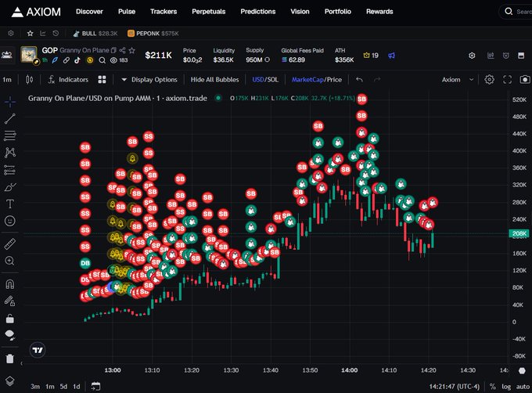Enter fullscreen chart mode

click(507, 80)
